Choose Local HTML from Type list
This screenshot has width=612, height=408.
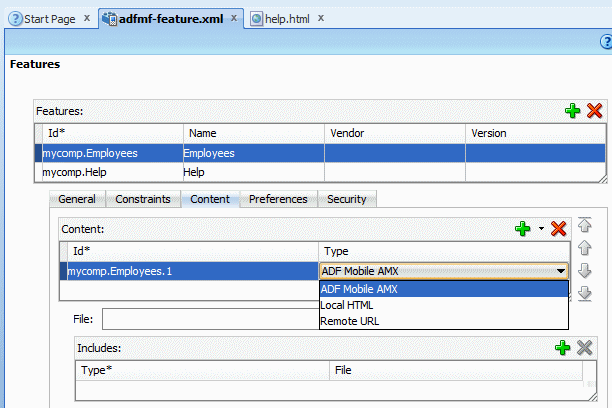(x=346, y=305)
